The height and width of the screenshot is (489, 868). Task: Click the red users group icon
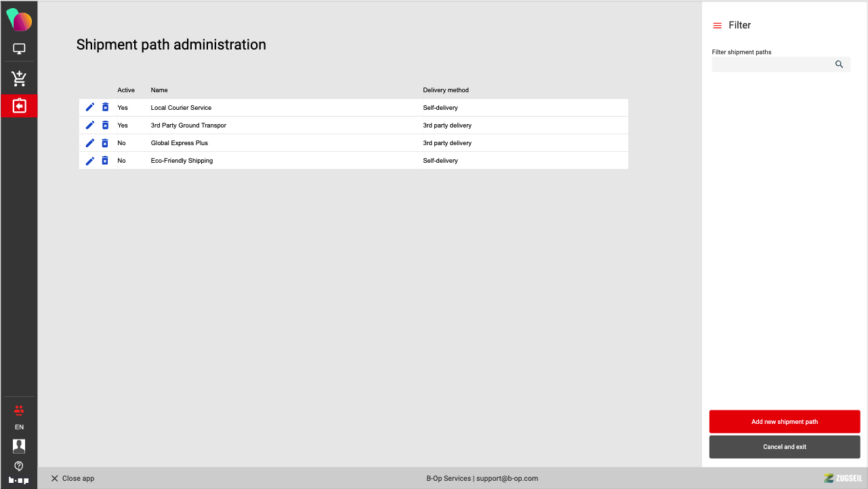(x=19, y=410)
